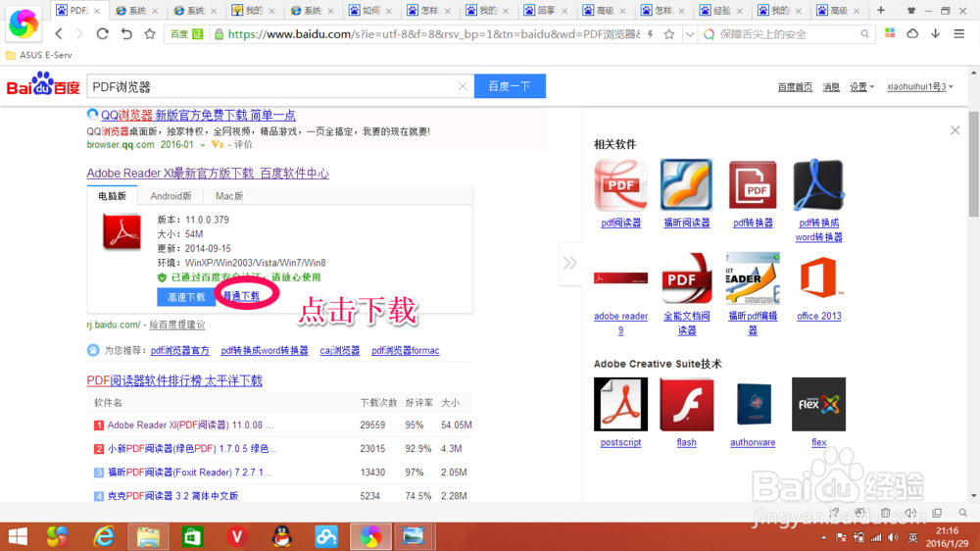This screenshot has height=551, width=980.
Task: Click the office 2013 icon
Action: click(818, 278)
